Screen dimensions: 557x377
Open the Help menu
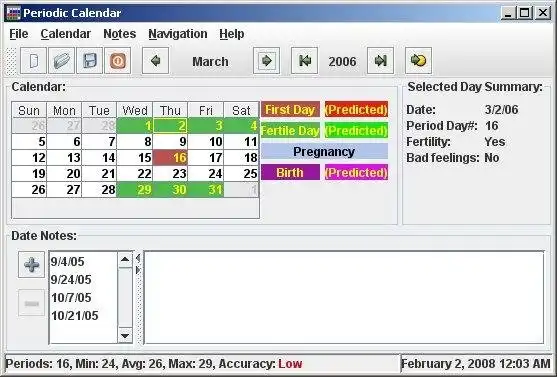[x=232, y=34]
